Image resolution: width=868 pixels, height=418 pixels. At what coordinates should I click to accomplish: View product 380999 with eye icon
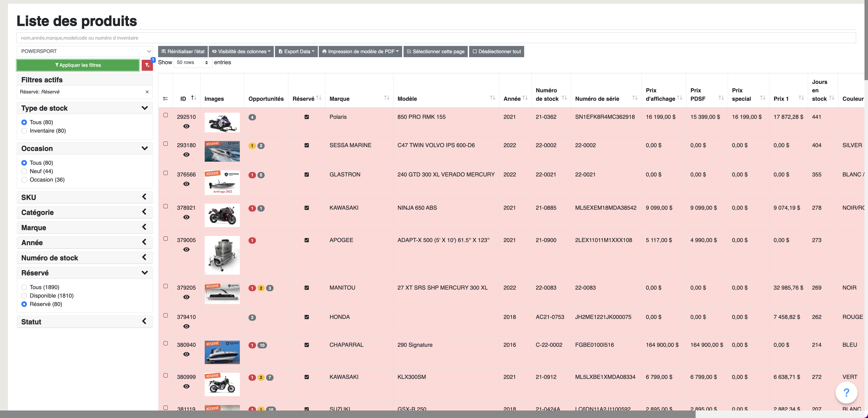(186, 386)
